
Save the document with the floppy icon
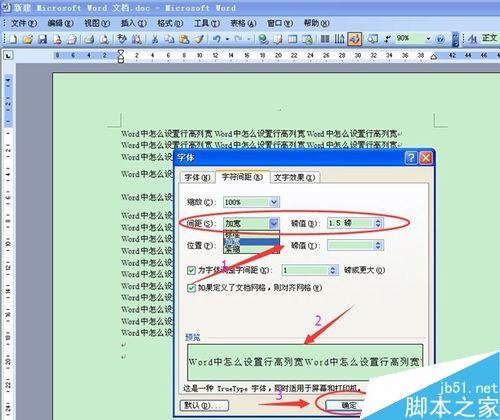(43, 39)
